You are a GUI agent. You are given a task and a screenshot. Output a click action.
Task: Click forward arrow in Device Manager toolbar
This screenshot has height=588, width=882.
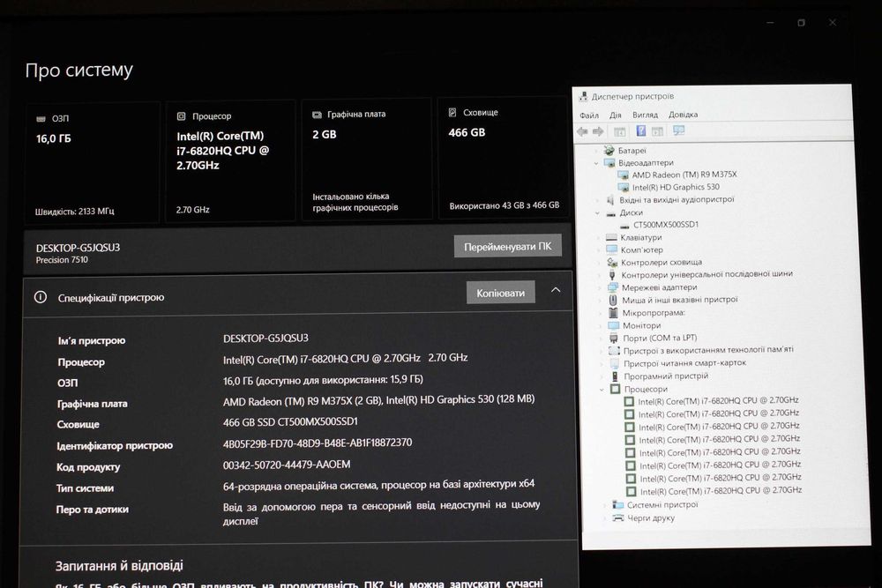(x=598, y=131)
